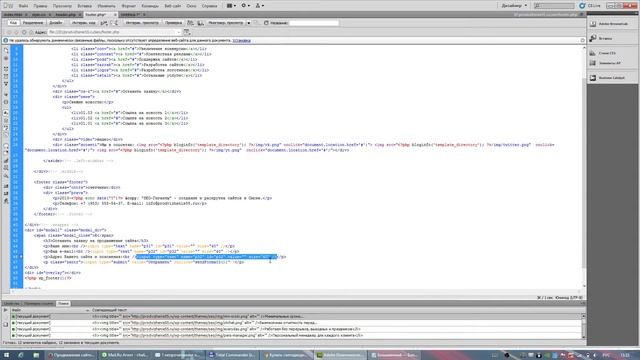
Task: Switch to the index.html document tab
Action: [14, 15]
